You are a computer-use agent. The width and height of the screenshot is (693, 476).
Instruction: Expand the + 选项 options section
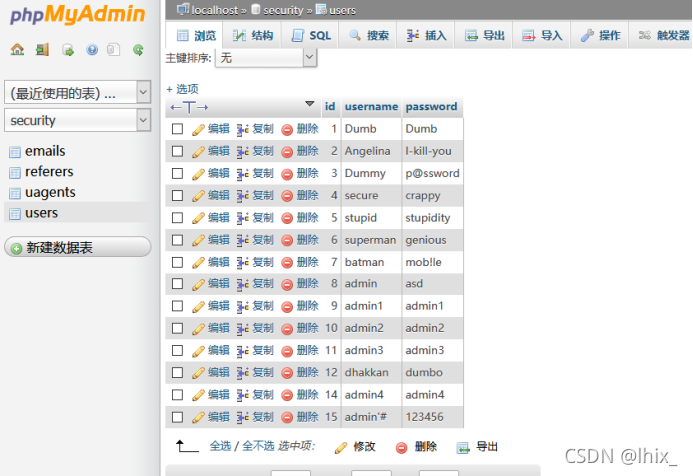[x=182, y=89]
